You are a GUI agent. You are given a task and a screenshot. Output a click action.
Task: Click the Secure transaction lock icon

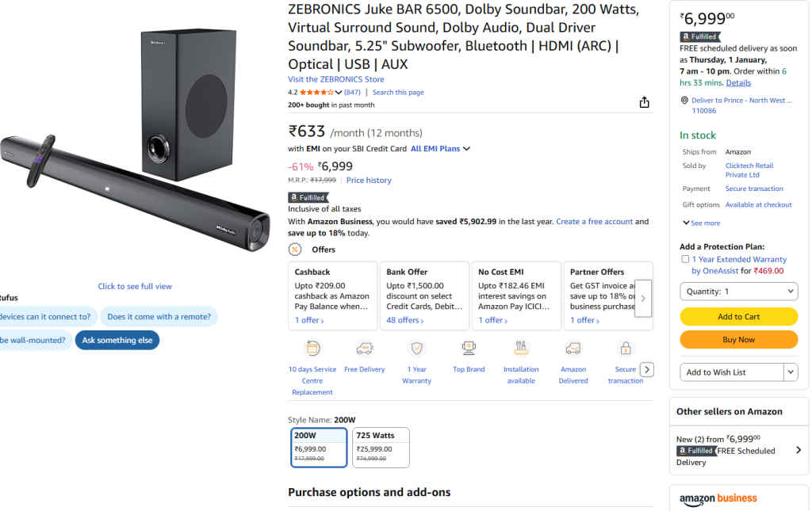point(625,348)
